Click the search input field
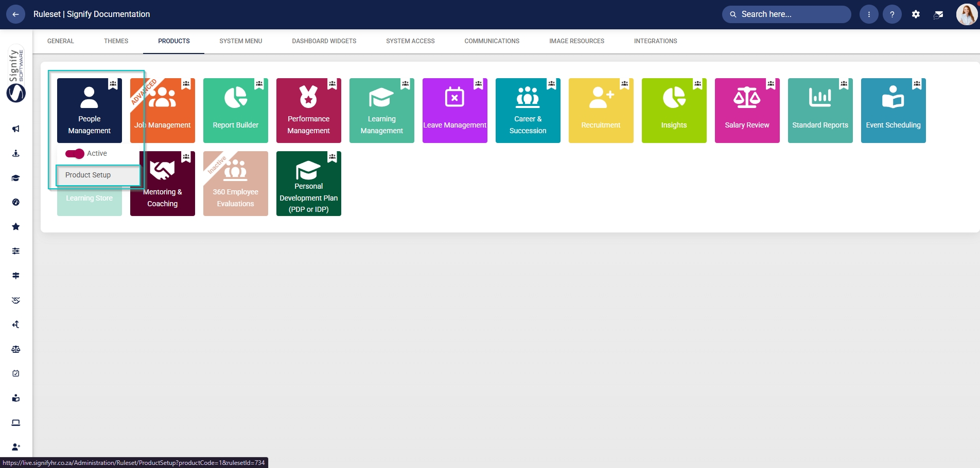The height and width of the screenshot is (468, 980). (786, 14)
